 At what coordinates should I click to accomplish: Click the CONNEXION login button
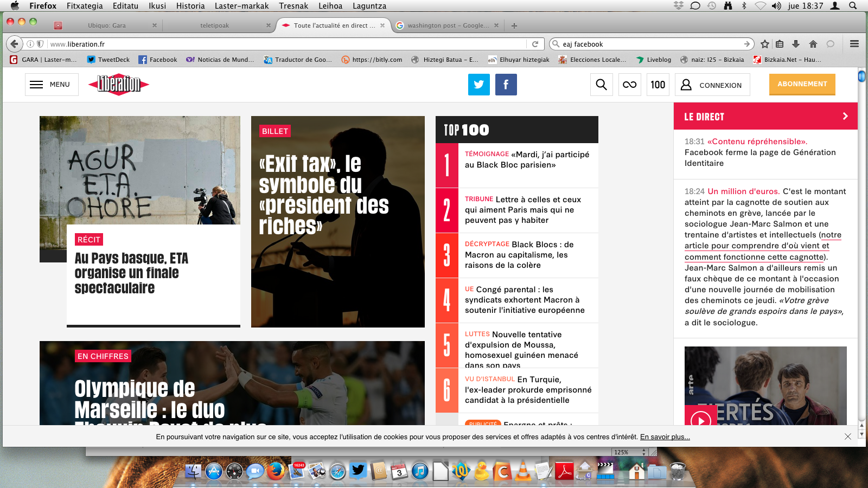click(712, 85)
